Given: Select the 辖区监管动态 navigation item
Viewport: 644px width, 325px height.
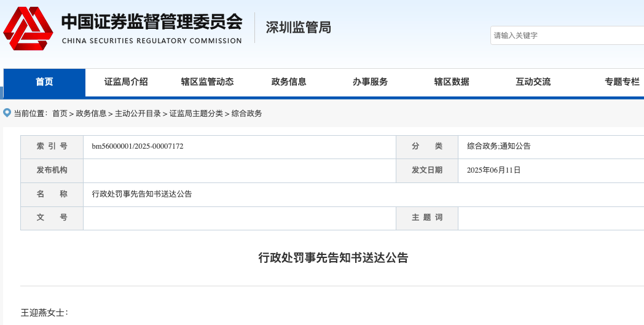Looking at the screenshot, I should [207, 82].
